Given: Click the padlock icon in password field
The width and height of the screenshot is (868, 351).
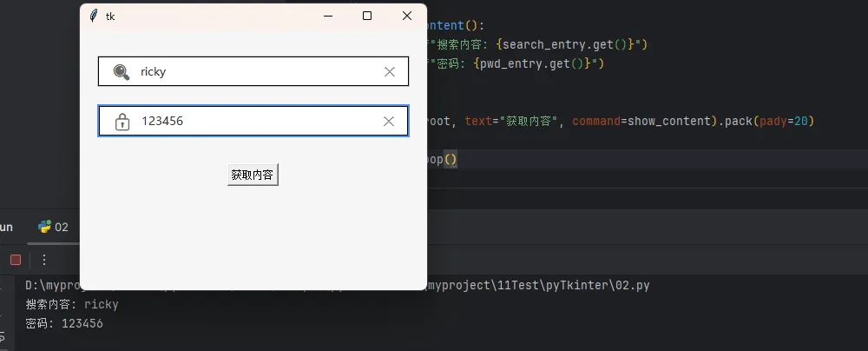Looking at the screenshot, I should [122, 122].
